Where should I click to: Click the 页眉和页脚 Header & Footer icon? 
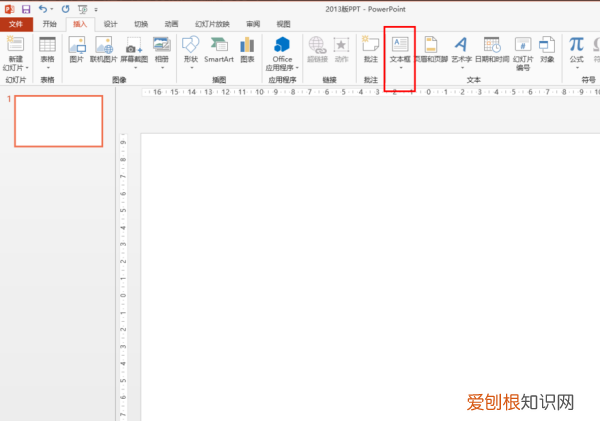(431, 44)
